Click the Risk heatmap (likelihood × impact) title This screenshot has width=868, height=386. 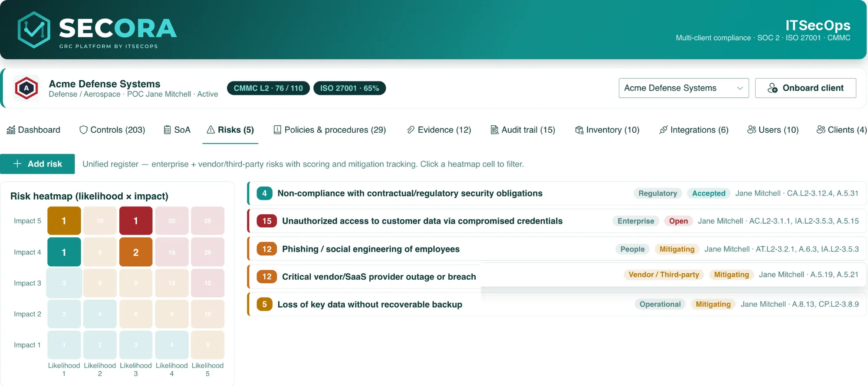pyautogui.click(x=89, y=196)
